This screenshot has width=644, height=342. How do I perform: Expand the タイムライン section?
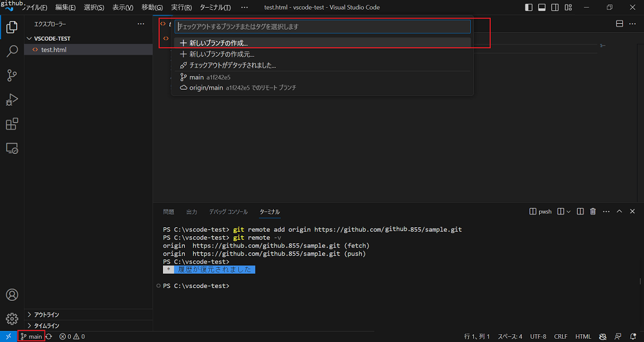[x=46, y=325]
